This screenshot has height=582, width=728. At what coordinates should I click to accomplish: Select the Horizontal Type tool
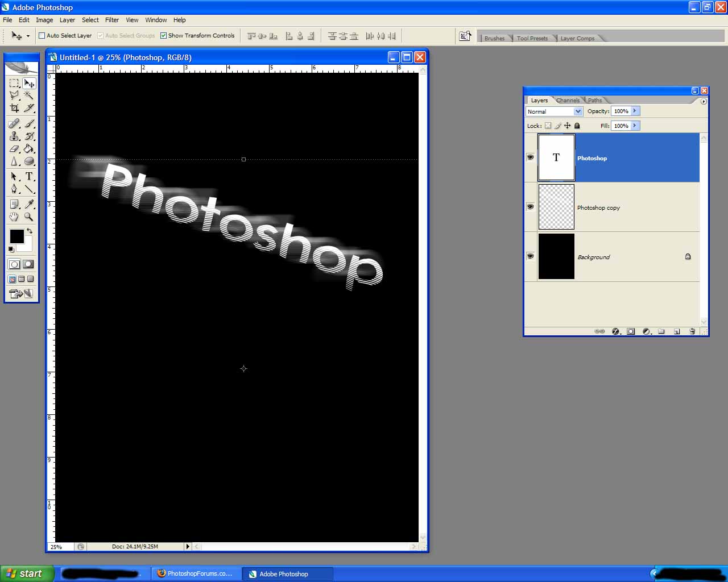click(29, 176)
